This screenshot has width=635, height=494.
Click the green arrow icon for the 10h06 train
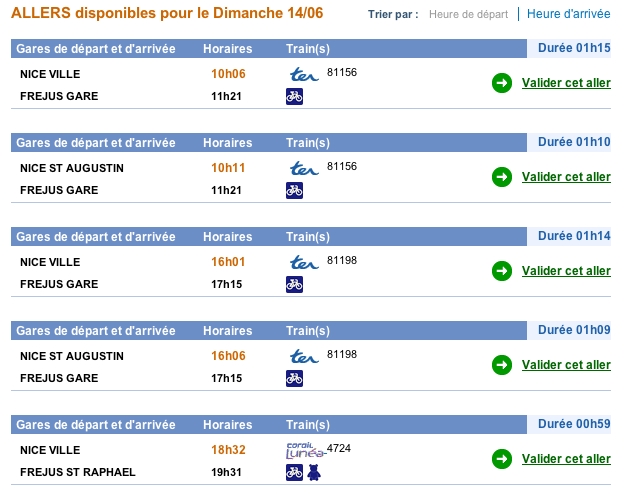502,83
